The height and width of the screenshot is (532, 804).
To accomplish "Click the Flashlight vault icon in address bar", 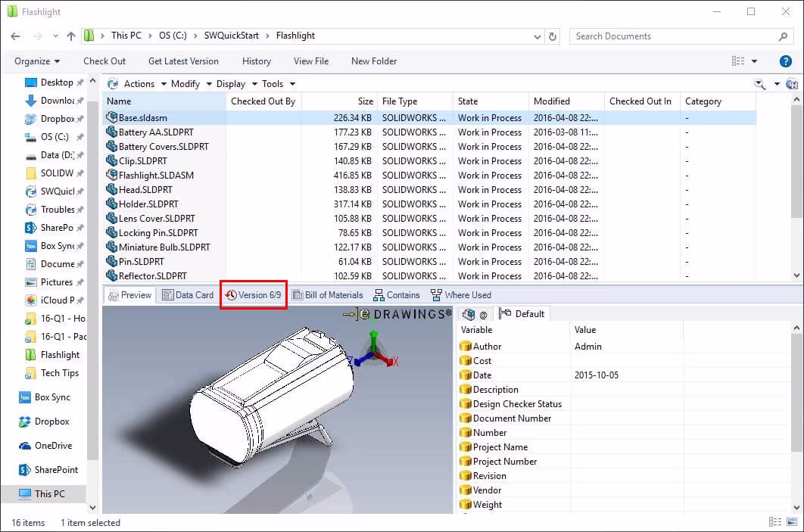I will click(89, 36).
